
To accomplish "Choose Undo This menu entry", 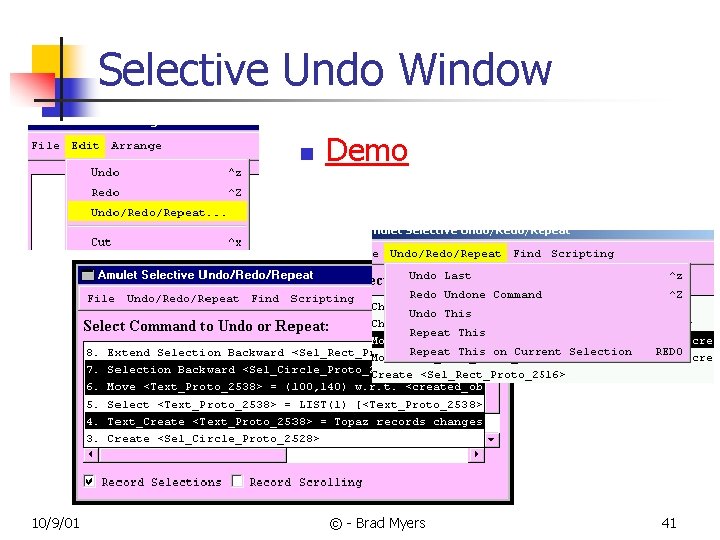I will tap(537, 314).
